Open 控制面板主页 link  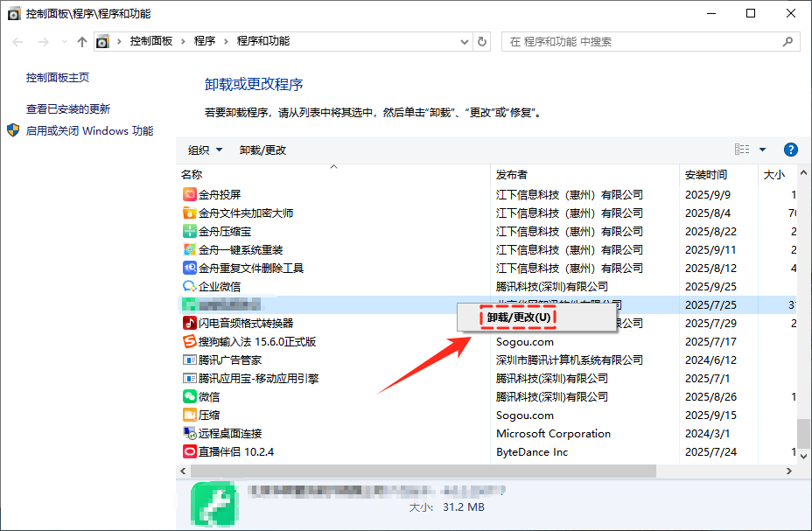pos(58,78)
